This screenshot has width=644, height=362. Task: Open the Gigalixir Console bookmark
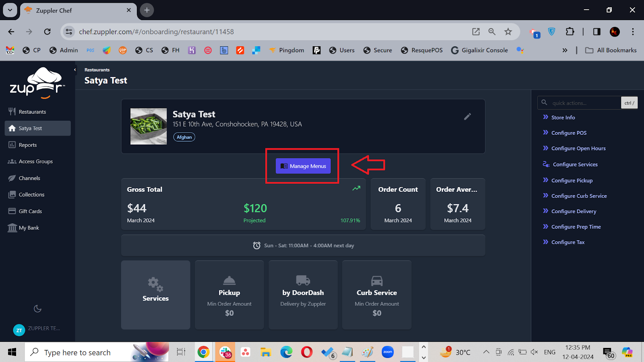point(479,50)
